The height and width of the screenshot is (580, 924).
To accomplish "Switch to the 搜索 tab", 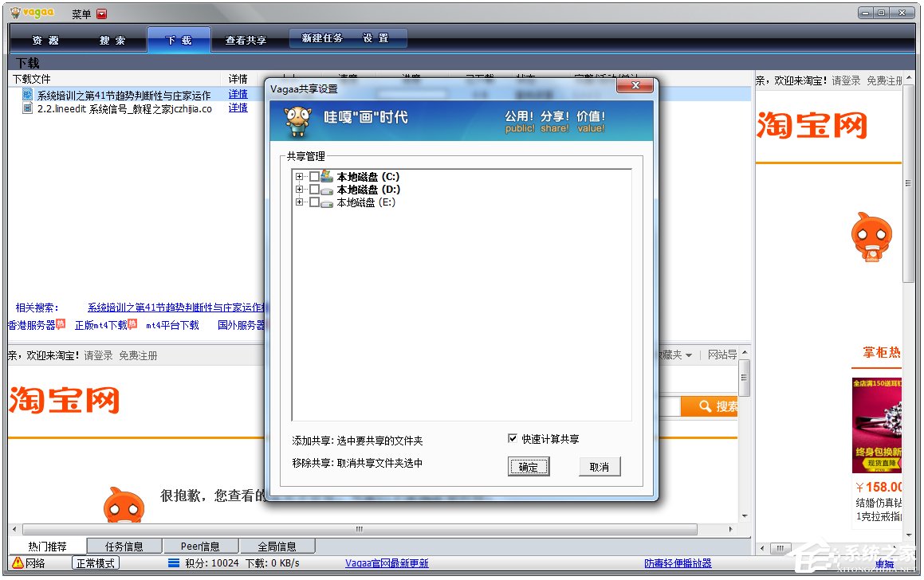I will (112, 40).
